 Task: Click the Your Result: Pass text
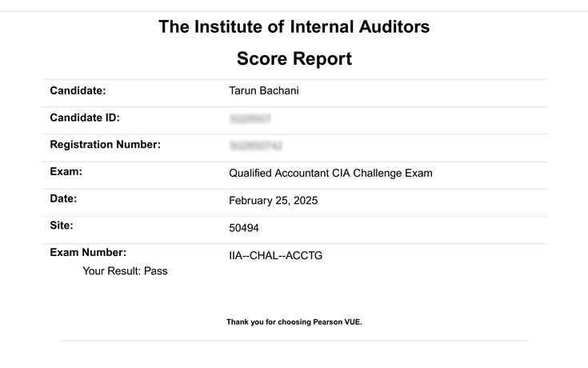(125, 271)
